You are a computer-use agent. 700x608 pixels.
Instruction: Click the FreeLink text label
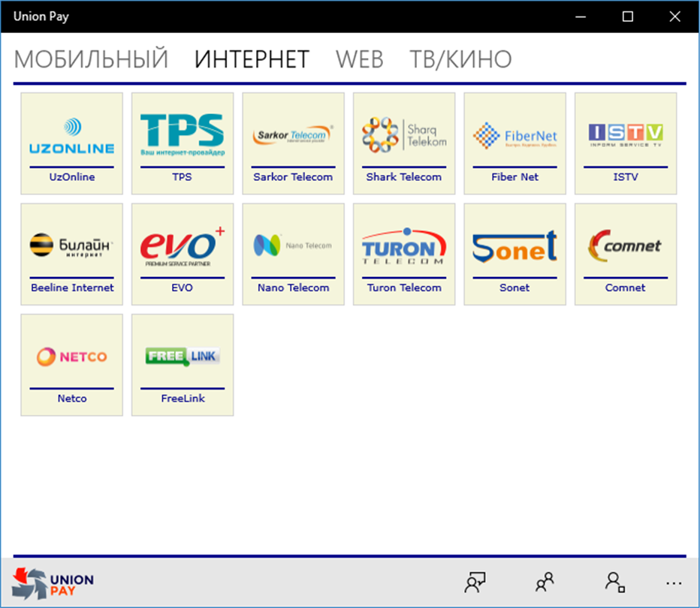click(183, 399)
